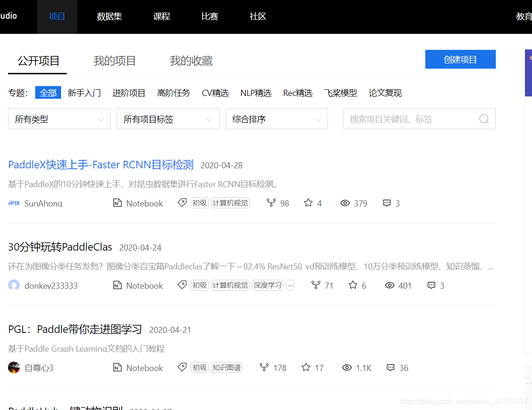The width and height of the screenshot is (532, 410).
Task: Filter by 新手入门 topic
Action: point(84,93)
